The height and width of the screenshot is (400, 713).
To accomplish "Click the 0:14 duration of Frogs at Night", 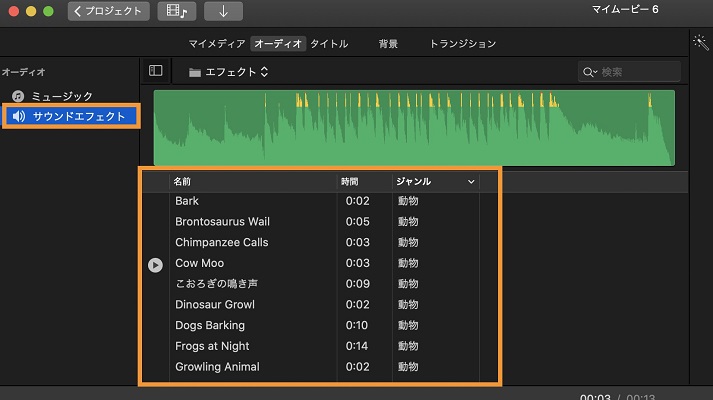I will click(357, 346).
